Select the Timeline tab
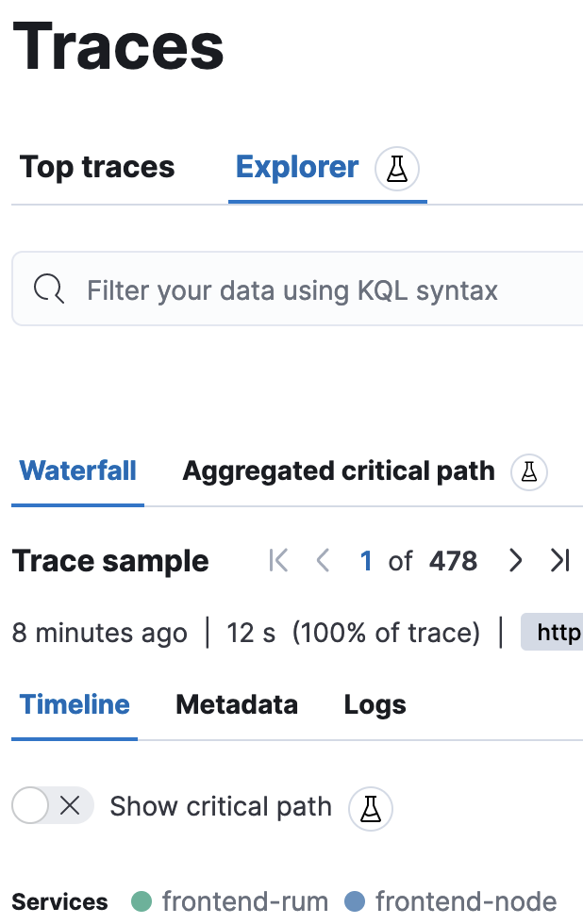Viewport: 583px width, 924px height. 74,704
